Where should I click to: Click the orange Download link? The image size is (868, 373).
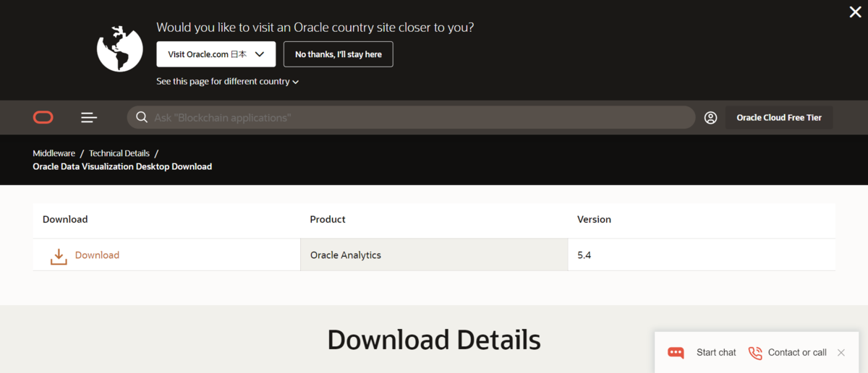coord(97,255)
